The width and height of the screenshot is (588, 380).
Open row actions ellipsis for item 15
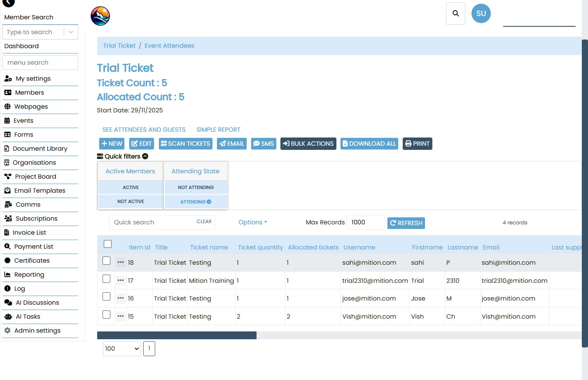(120, 316)
